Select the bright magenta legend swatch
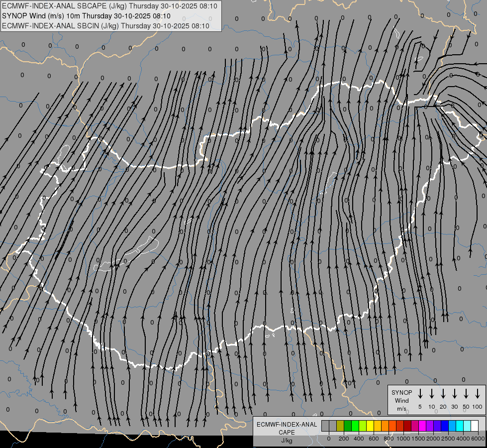Image resolution: width=487 pixels, height=448 pixels. 422,426
